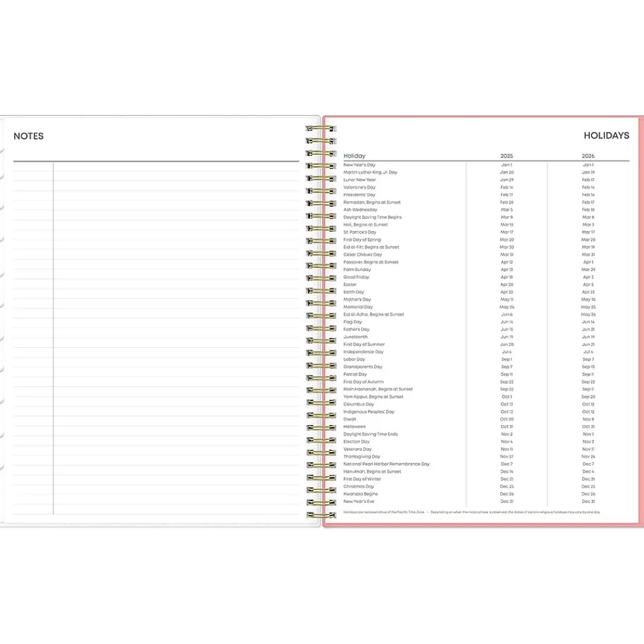Viewport: 644px width, 644px height.
Task: Click the Juneteenth holiday name
Action: pyautogui.click(x=355, y=337)
